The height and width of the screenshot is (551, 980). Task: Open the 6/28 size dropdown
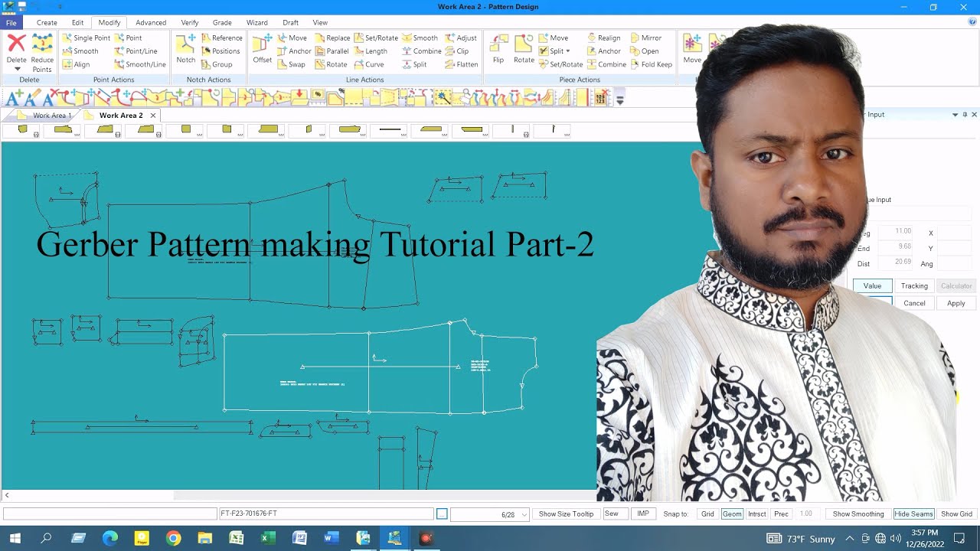point(524,515)
